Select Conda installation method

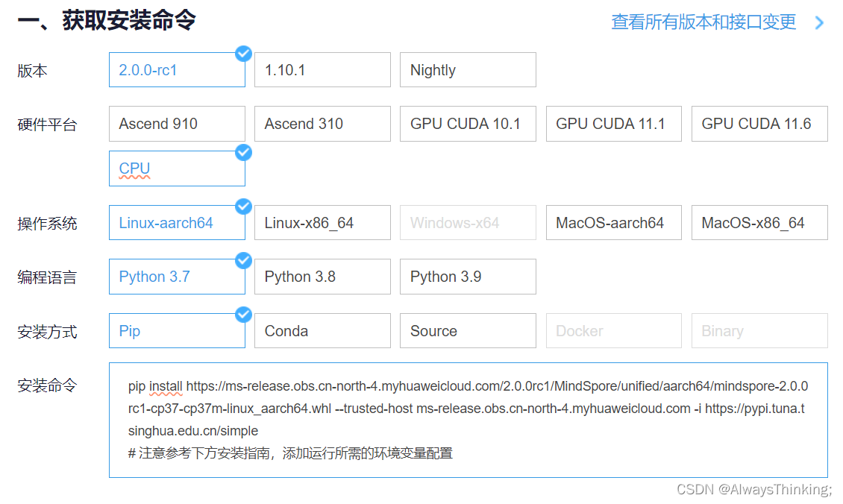(x=322, y=331)
